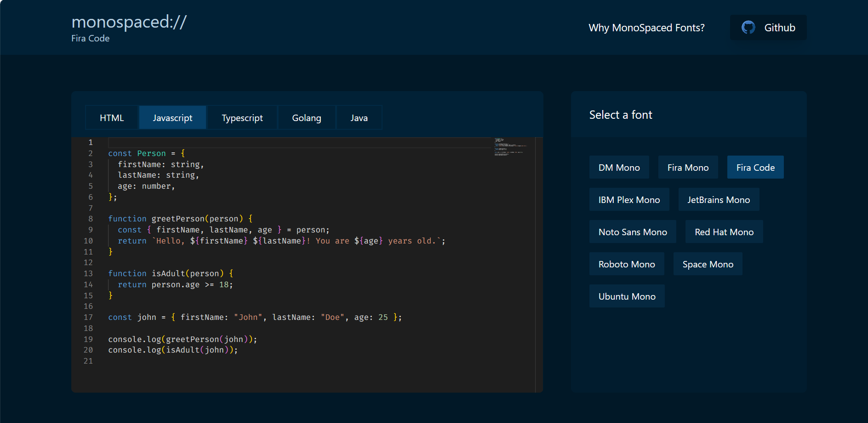Open the Github button label

coord(780,28)
